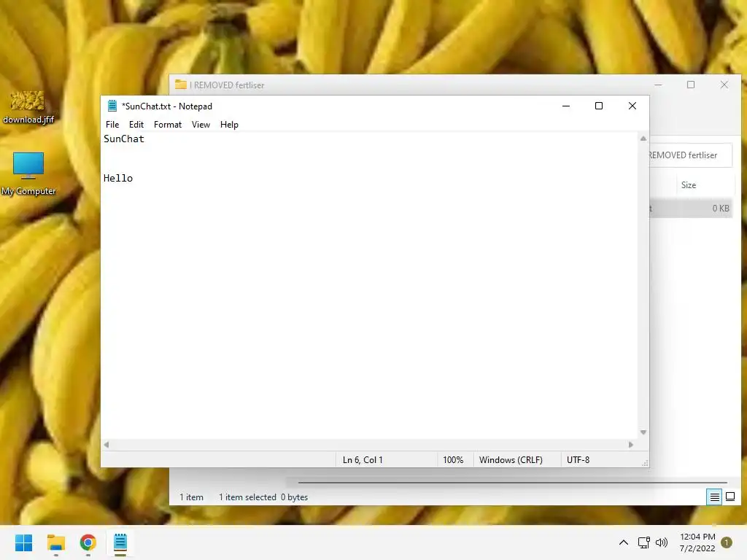The image size is (747, 560).
Task: Click the 'SunChat' text line in editor
Action: (x=124, y=139)
